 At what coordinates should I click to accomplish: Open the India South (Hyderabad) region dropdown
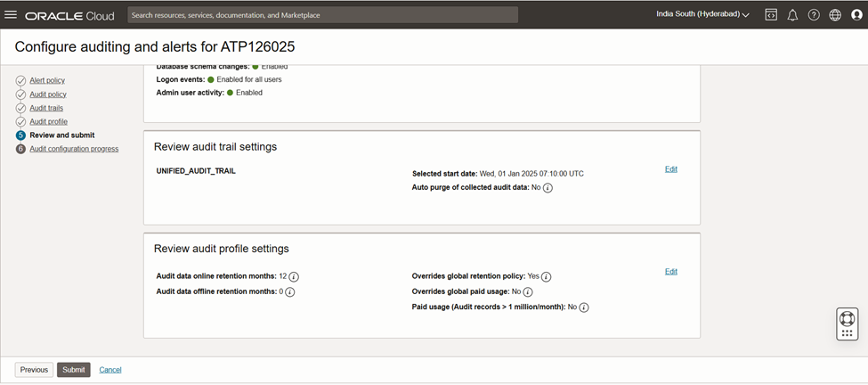pyautogui.click(x=702, y=14)
